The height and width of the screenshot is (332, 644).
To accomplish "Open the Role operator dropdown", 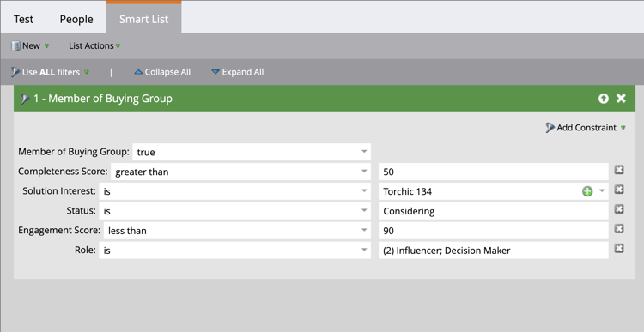I will click(x=235, y=251).
